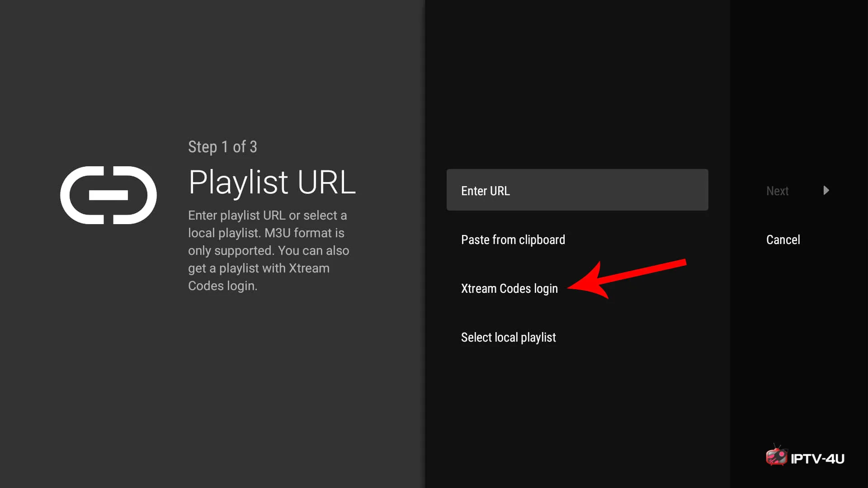Click the 'Playlist URL' heading

coord(272,182)
